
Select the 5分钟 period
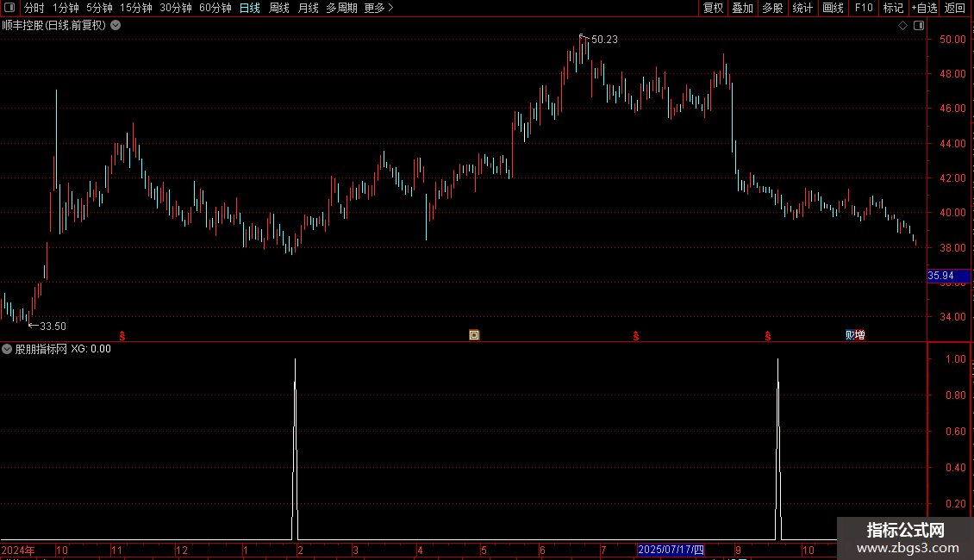click(99, 8)
